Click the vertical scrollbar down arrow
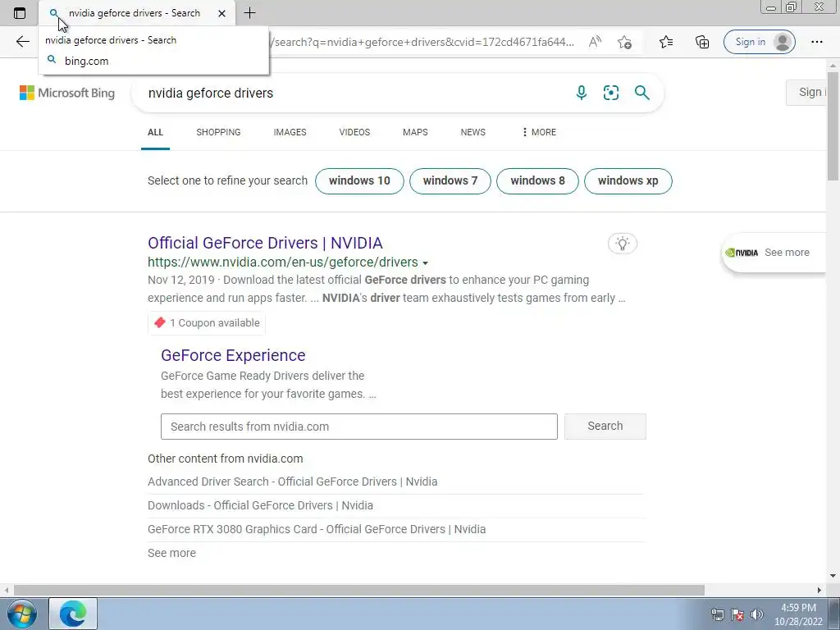This screenshot has width=840, height=630. pos(833,577)
